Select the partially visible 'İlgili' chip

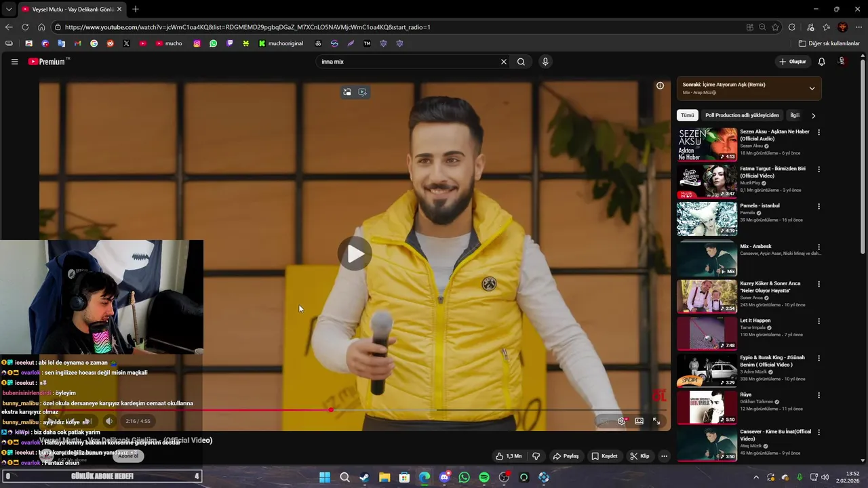tap(795, 115)
